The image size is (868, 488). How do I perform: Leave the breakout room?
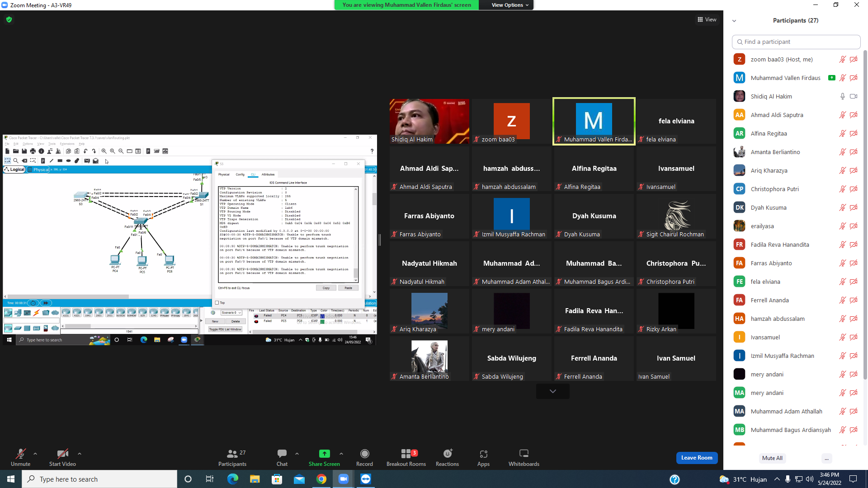pyautogui.click(x=697, y=458)
